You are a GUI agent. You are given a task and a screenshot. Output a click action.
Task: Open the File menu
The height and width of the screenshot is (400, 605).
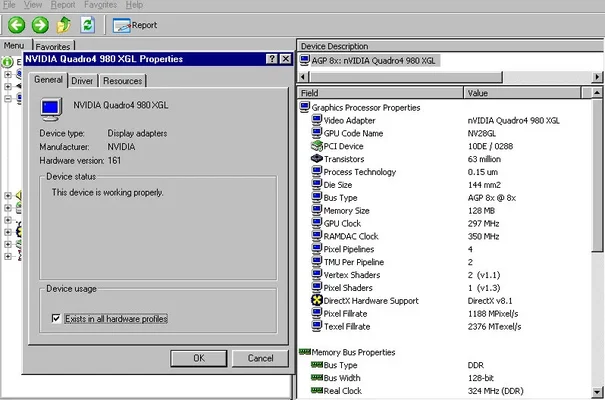point(9,5)
